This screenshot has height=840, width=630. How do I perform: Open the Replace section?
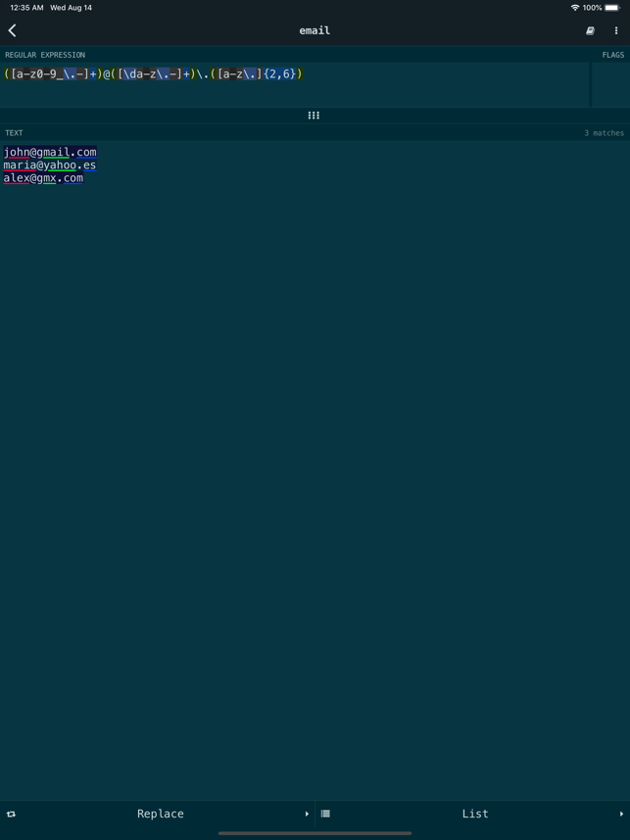158,814
